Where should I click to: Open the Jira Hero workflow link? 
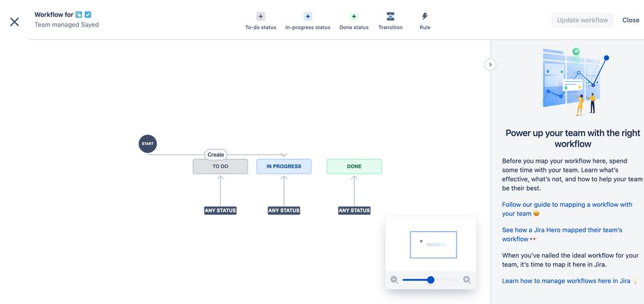click(x=562, y=234)
